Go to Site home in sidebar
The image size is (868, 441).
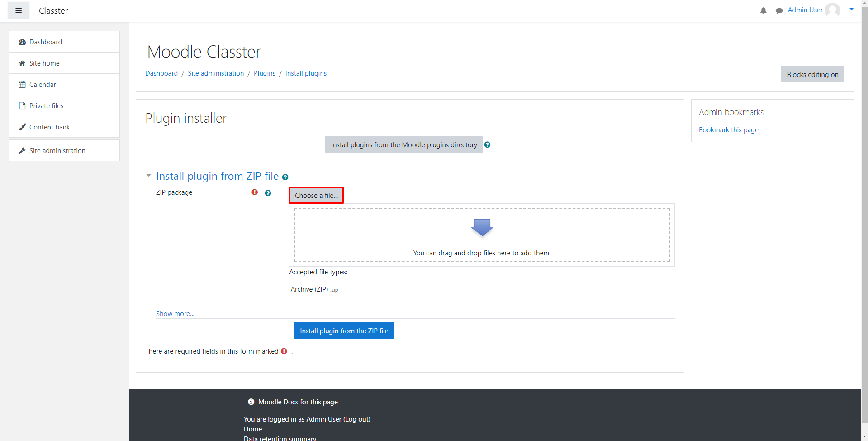(64, 63)
